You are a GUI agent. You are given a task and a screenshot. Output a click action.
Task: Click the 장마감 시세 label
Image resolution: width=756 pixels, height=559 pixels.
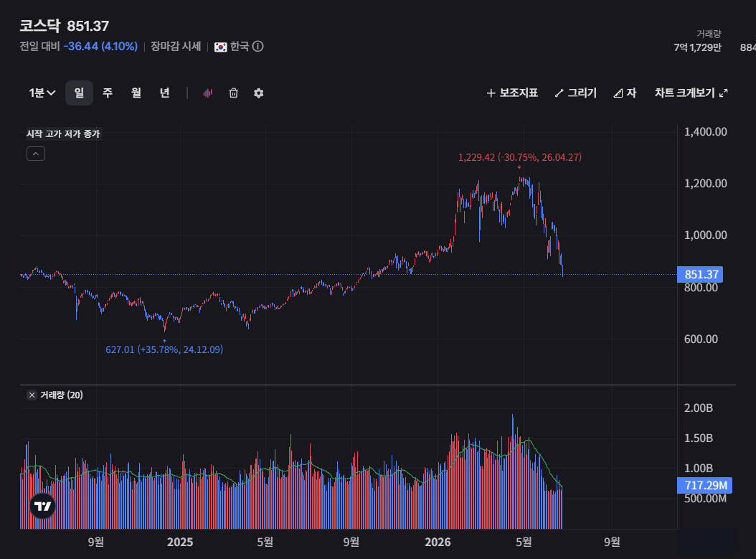coord(176,47)
